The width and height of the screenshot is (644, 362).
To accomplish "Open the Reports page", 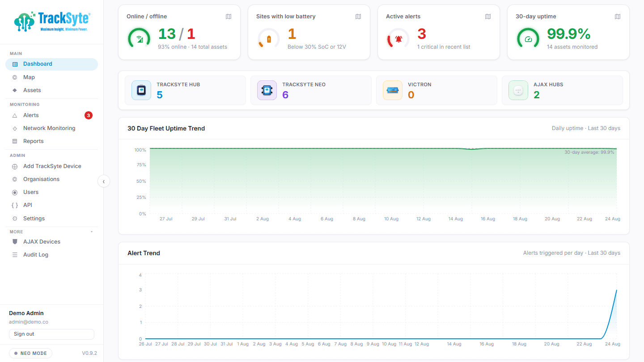I will (51, 141).
